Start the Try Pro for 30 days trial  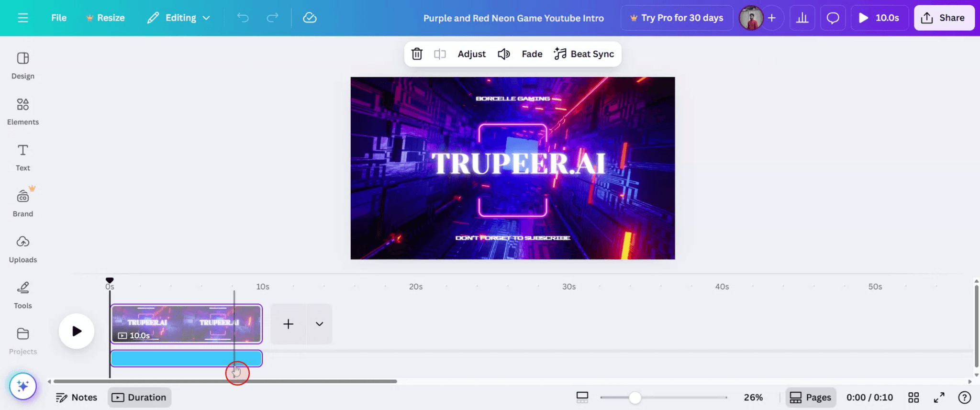click(677, 18)
